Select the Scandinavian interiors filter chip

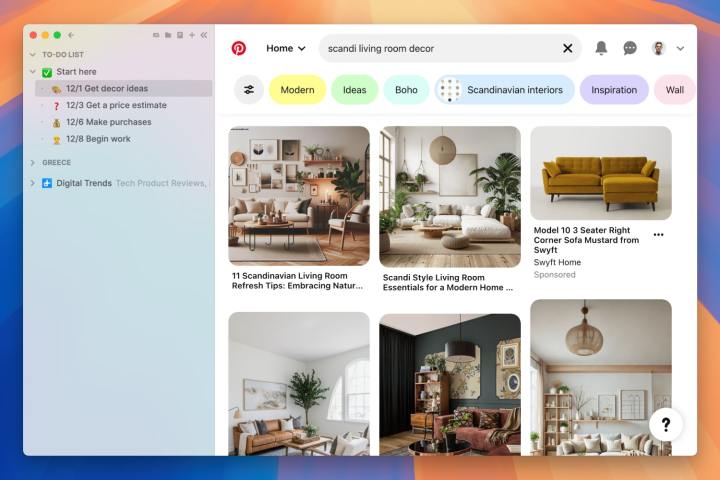pos(505,90)
